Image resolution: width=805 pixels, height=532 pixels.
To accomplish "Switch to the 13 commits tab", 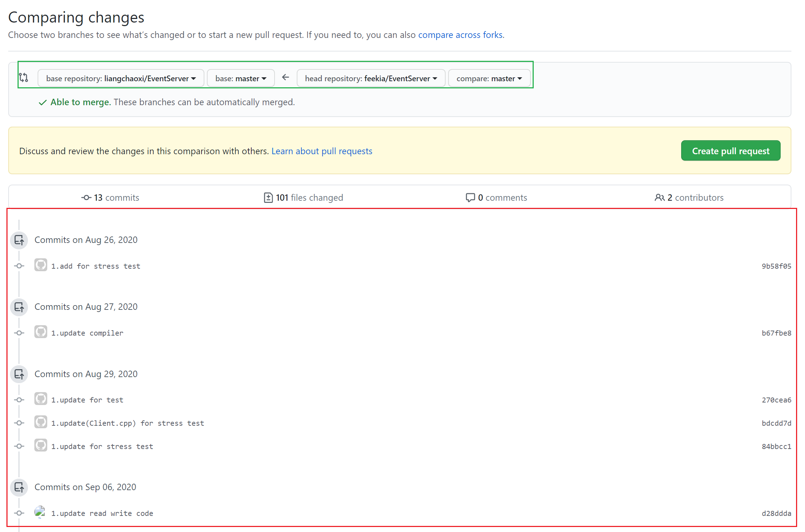I will (x=110, y=197).
